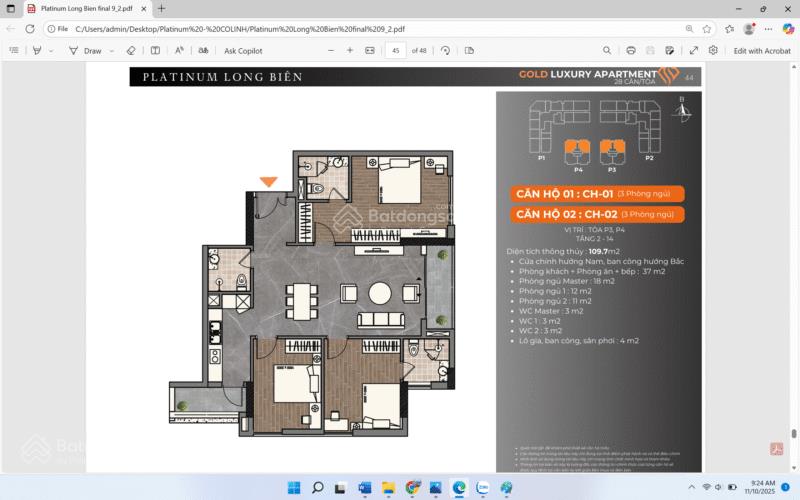
Task: Close the Platinum Long Bien PDF tab
Action: pyautogui.click(x=144, y=9)
